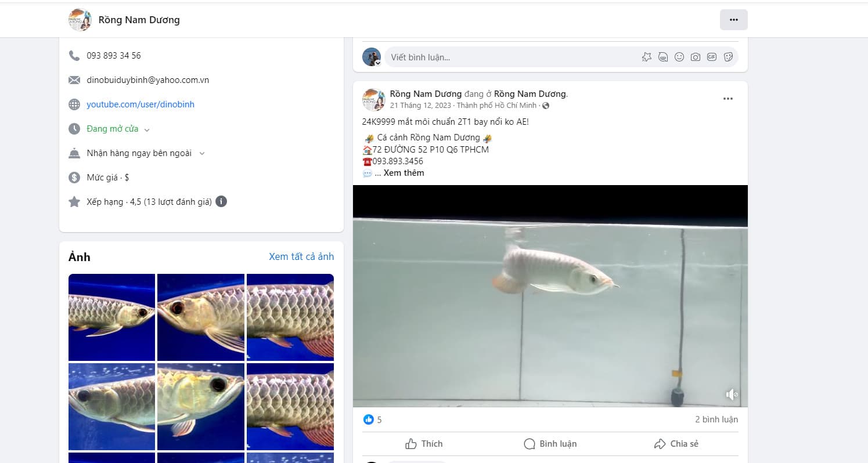This screenshot has width=868, height=463.
Task: Like the post with Thích button
Action: [424, 444]
